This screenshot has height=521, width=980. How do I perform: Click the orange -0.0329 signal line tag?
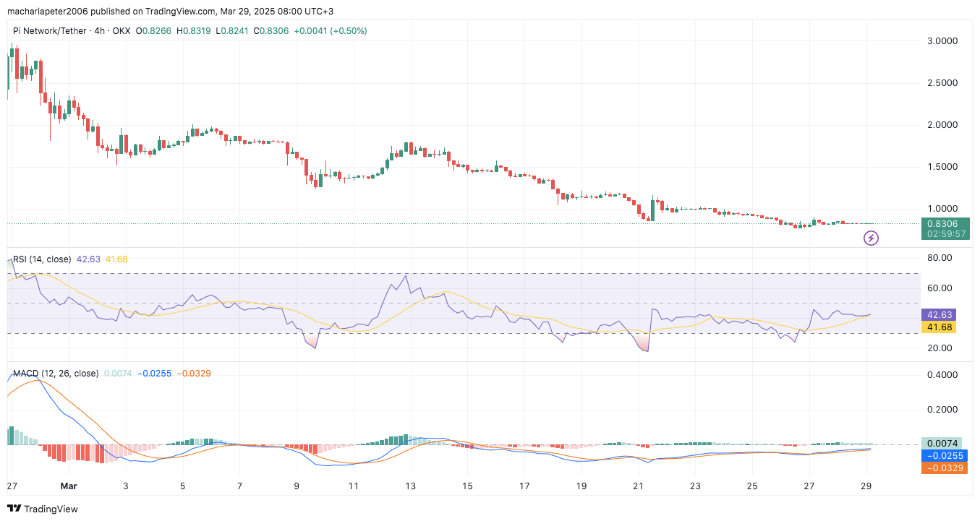coord(941,468)
